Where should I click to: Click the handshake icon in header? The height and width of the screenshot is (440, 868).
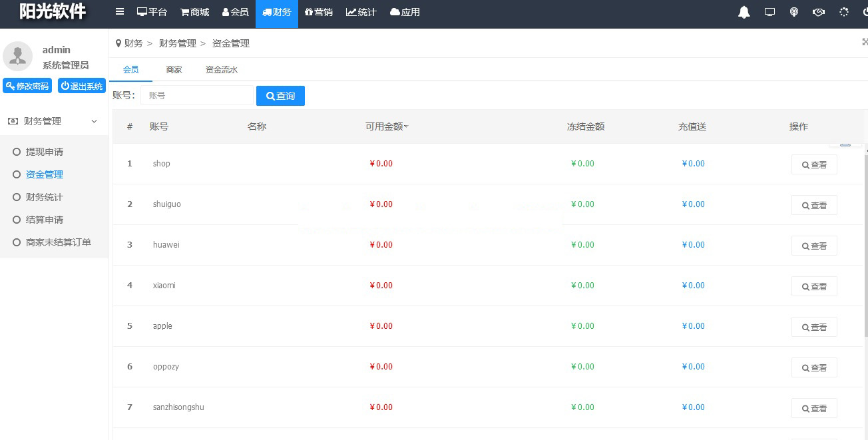tap(819, 12)
